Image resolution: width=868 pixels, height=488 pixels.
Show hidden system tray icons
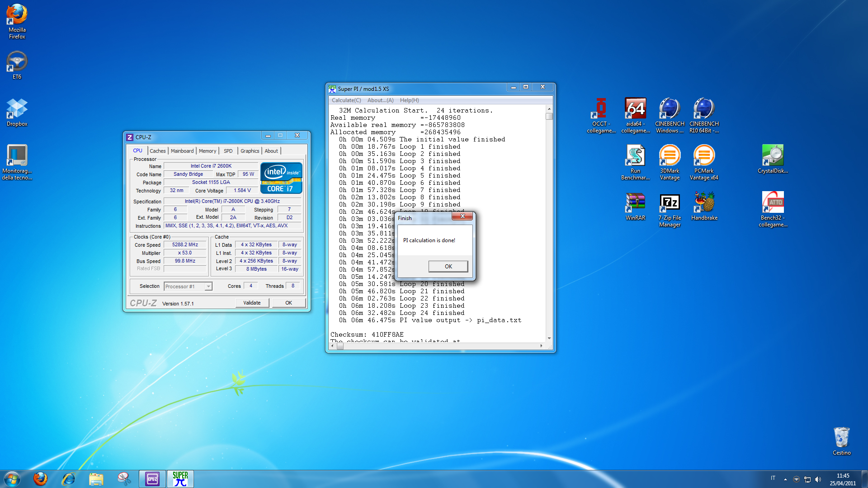785,479
